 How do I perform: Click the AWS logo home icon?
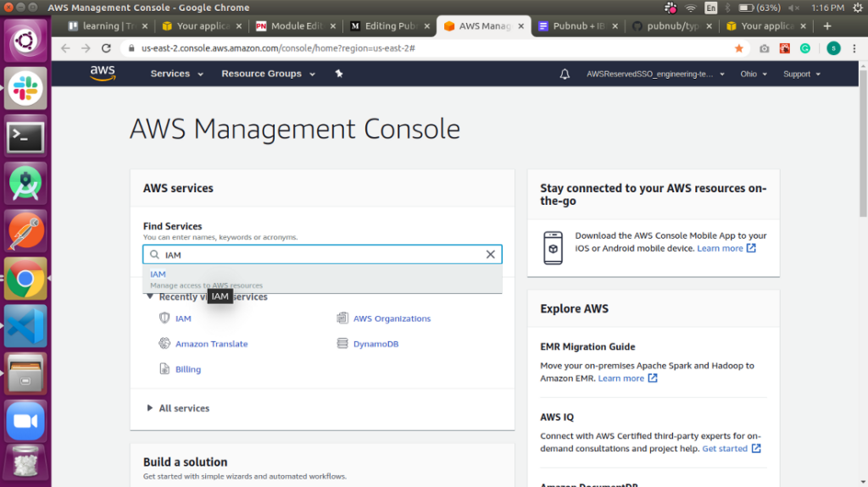pyautogui.click(x=103, y=73)
